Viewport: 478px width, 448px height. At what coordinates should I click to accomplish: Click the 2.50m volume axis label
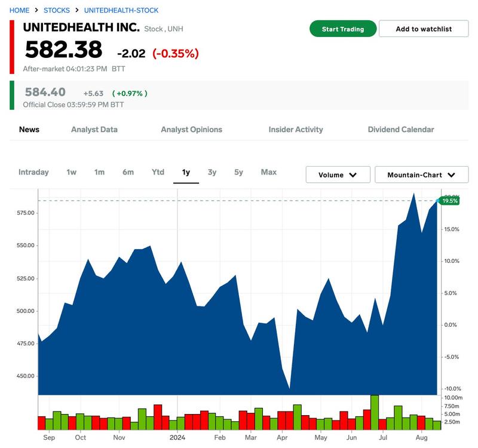[x=452, y=422]
